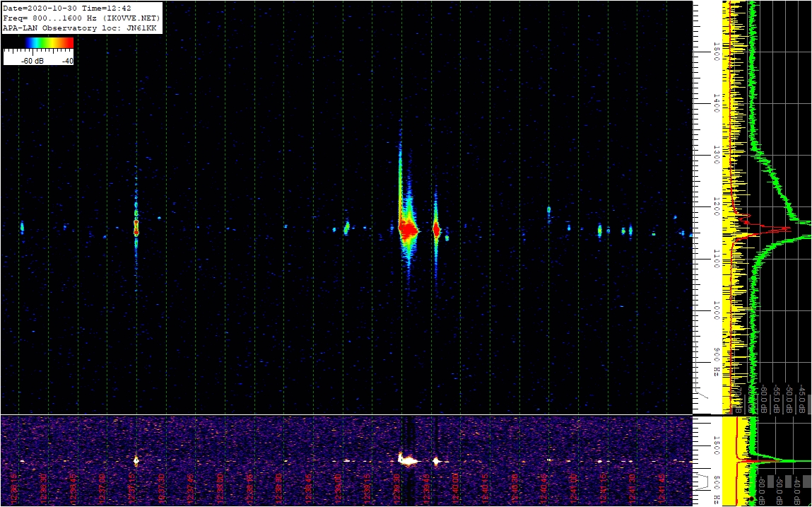Click the -45.0 dB label in the upper plot
Screen dimensions: 812x507
coord(801,400)
